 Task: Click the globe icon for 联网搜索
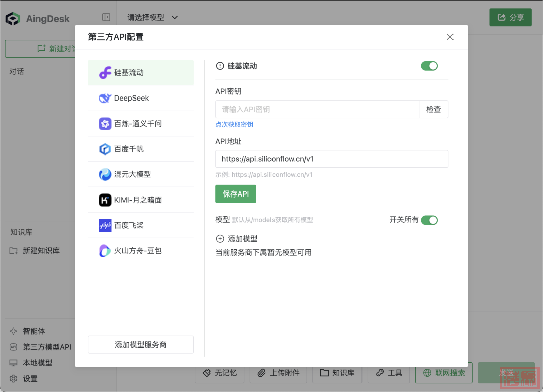427,373
